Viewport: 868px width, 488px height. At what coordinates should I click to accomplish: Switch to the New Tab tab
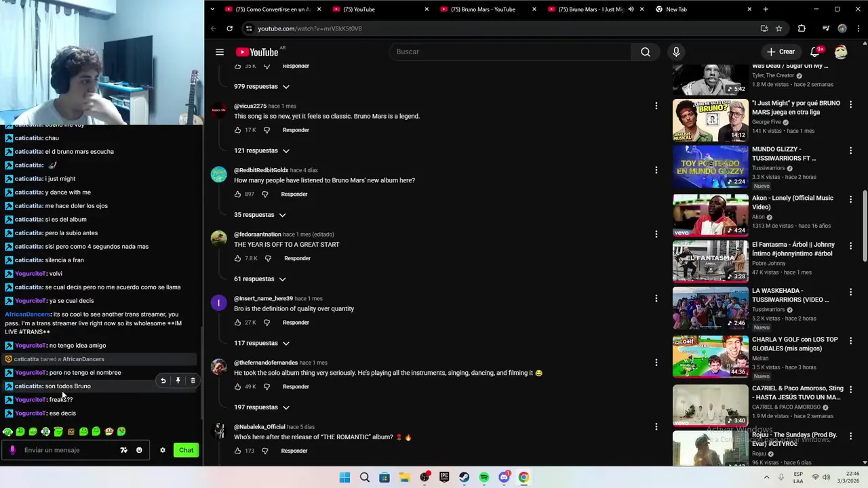coord(703,9)
